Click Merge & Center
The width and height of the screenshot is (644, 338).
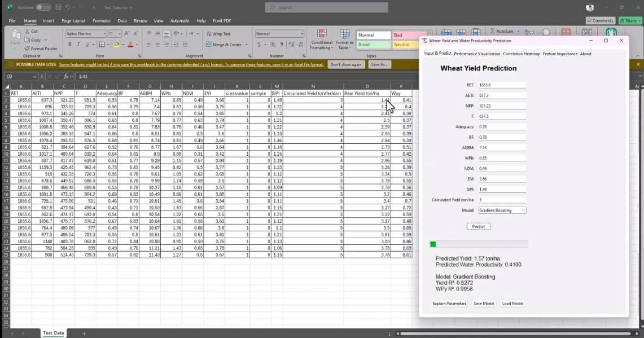tap(224, 45)
